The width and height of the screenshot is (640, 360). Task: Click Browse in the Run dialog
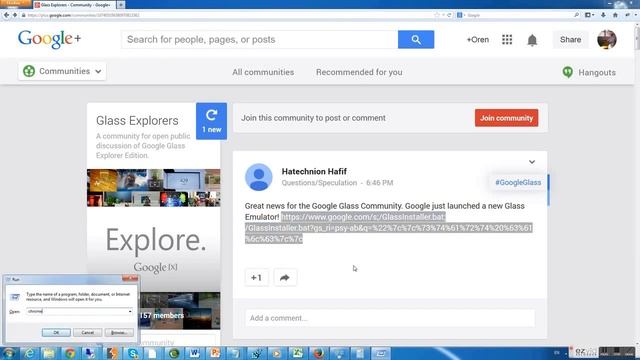pos(119,333)
